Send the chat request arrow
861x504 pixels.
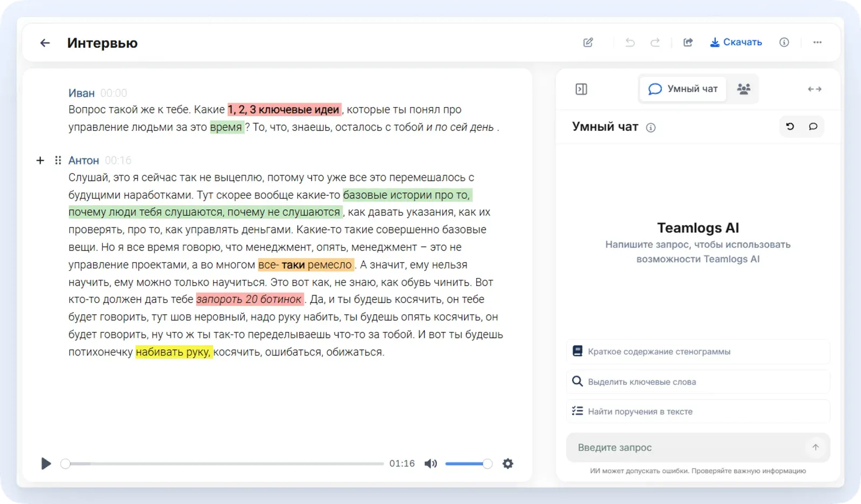click(x=816, y=448)
